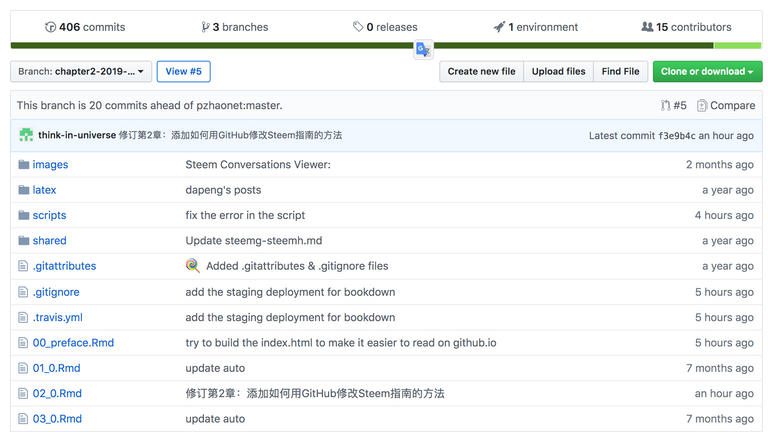Open 'update auto' commit for 01_0.Rmd
The height and width of the screenshot is (432, 768).
click(215, 368)
